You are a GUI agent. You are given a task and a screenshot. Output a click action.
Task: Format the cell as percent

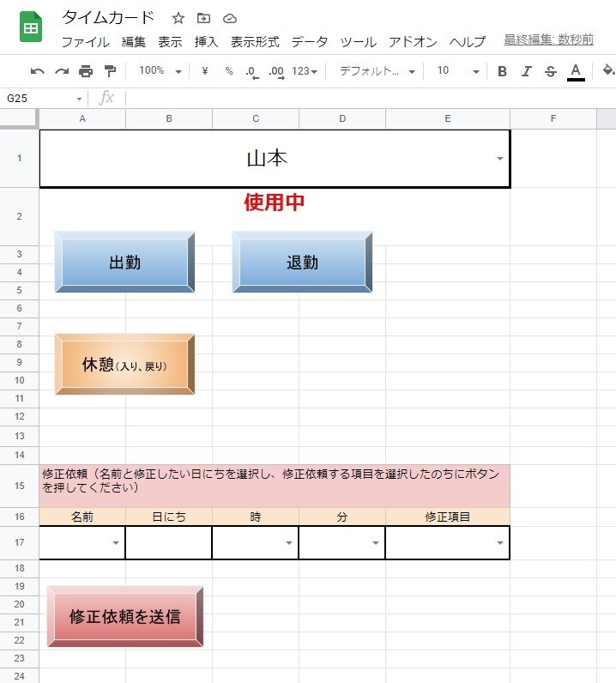[229, 70]
